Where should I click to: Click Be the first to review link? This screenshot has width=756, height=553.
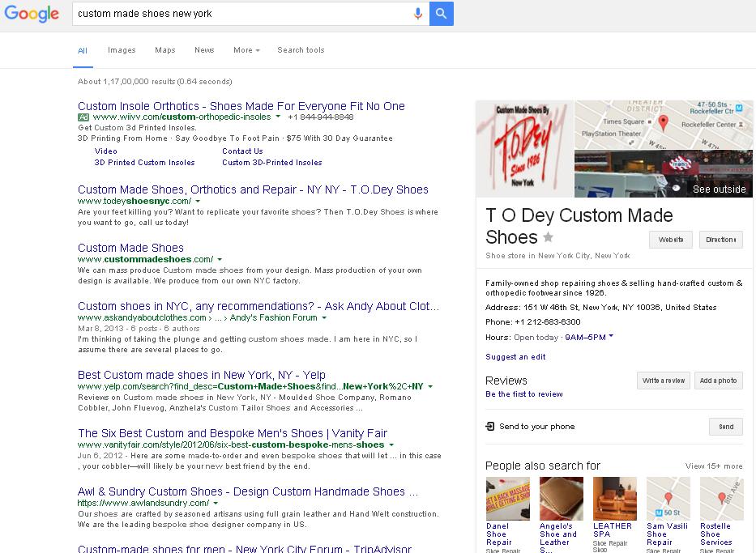click(524, 394)
